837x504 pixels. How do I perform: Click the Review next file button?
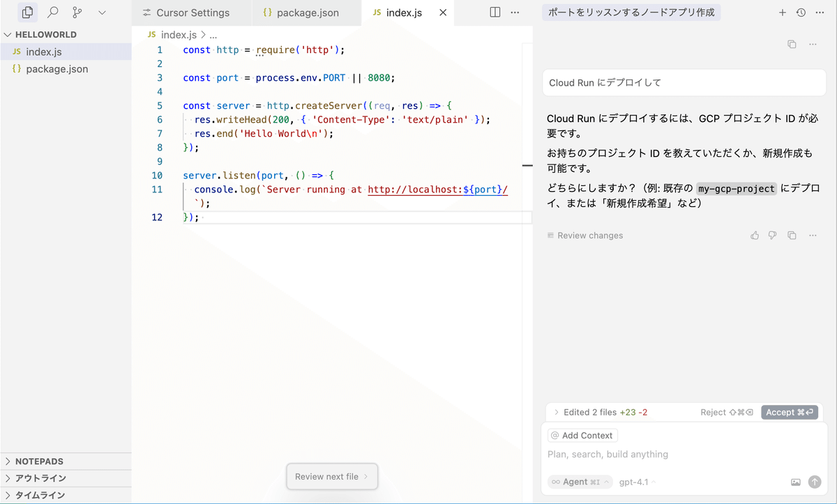[332, 476]
